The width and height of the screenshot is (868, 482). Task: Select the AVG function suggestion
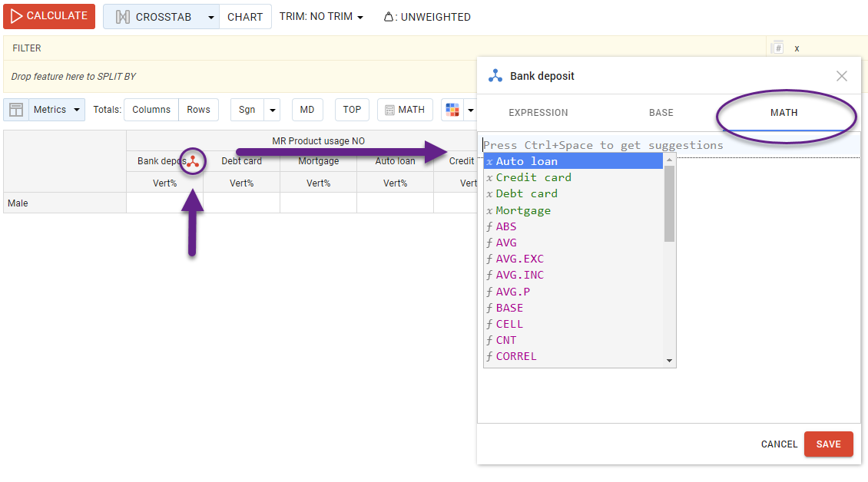pyautogui.click(x=506, y=243)
